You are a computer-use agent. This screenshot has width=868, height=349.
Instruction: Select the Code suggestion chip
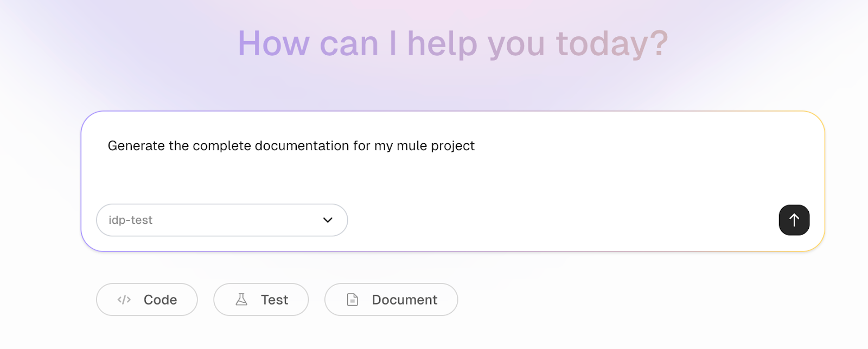[146, 300]
